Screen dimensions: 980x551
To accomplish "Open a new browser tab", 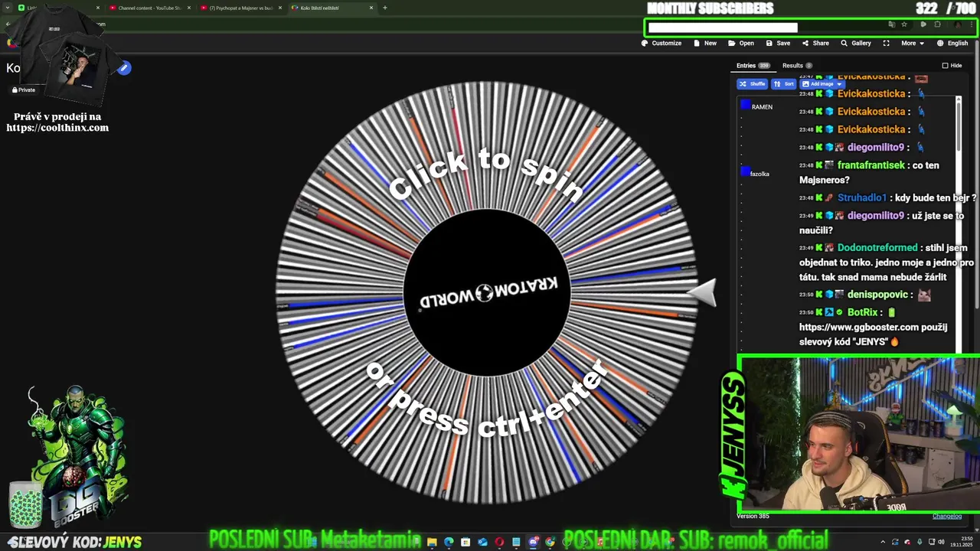I will point(384,8).
